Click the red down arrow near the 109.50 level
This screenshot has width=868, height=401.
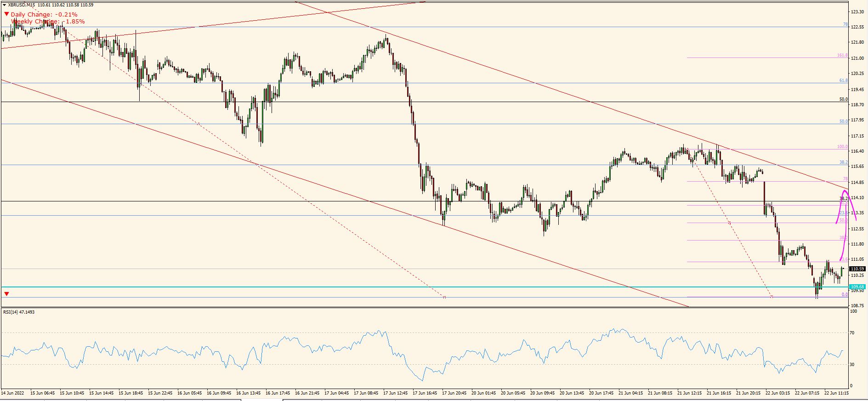(6, 294)
